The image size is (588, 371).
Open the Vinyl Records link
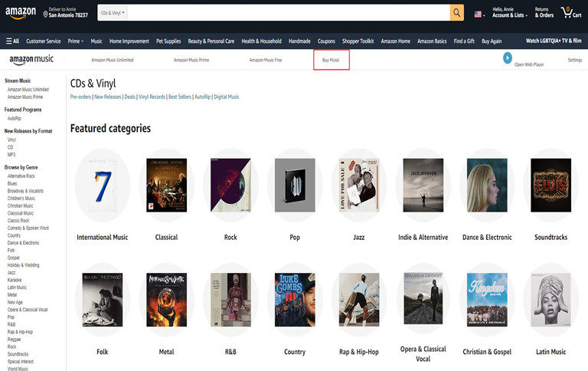152,97
